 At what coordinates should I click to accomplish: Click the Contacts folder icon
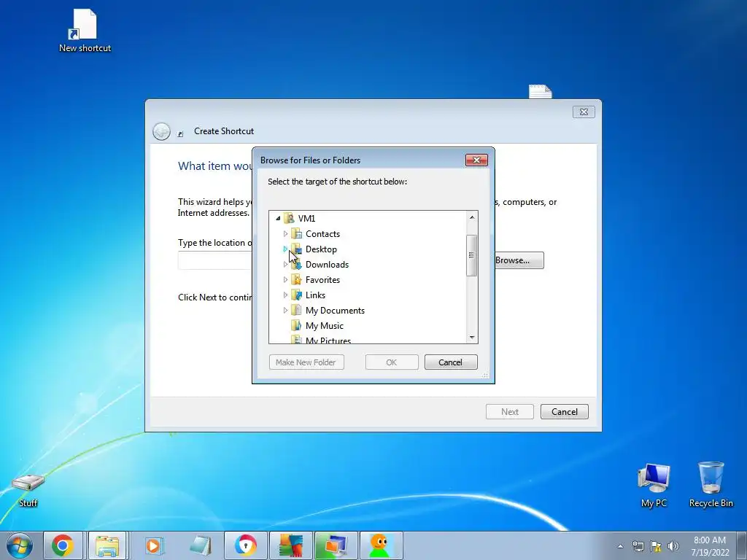click(x=296, y=234)
